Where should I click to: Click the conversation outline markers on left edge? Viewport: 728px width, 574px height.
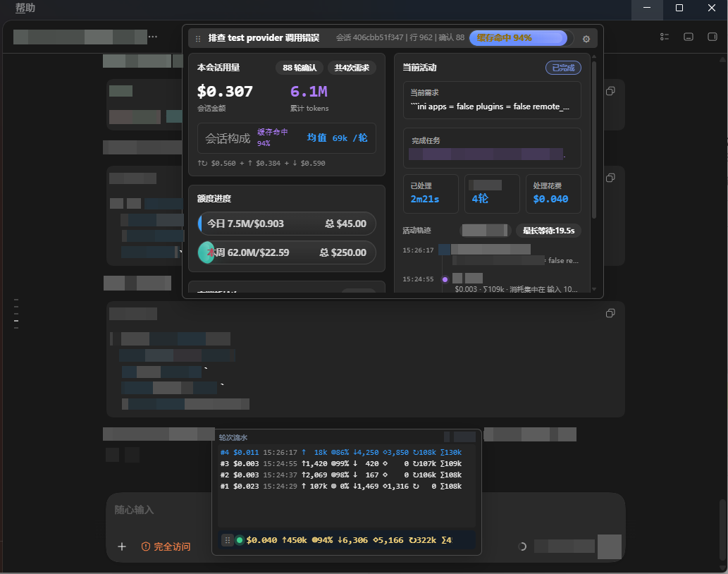tap(16, 314)
